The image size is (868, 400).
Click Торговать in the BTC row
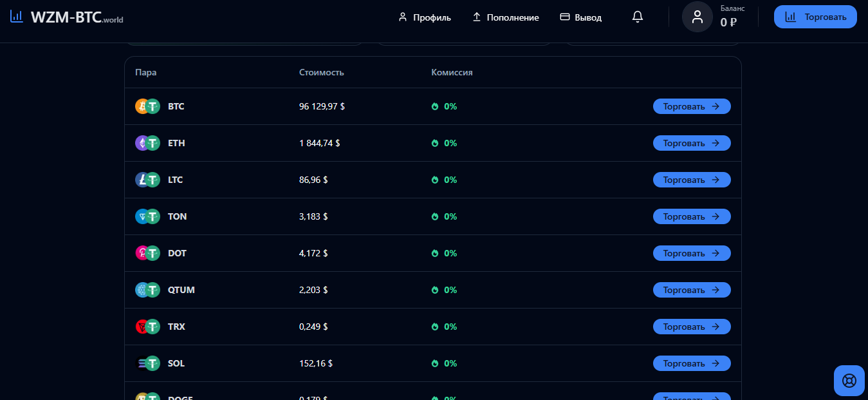coord(692,106)
